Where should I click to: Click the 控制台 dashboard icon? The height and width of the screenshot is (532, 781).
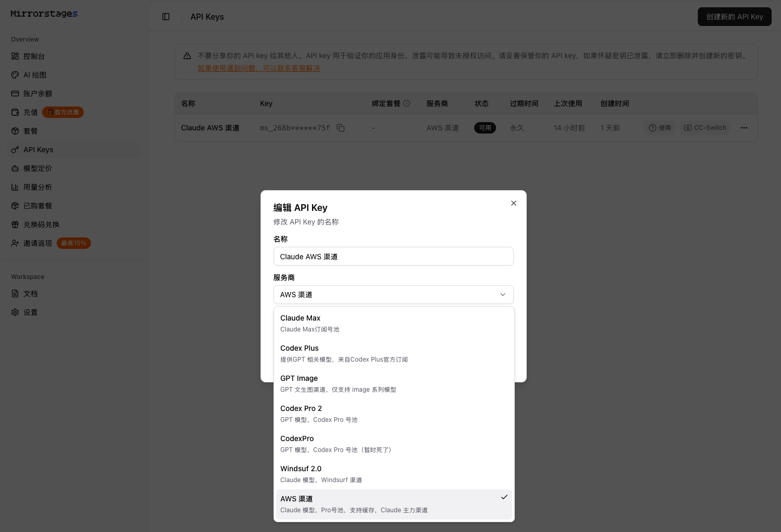(x=15, y=56)
